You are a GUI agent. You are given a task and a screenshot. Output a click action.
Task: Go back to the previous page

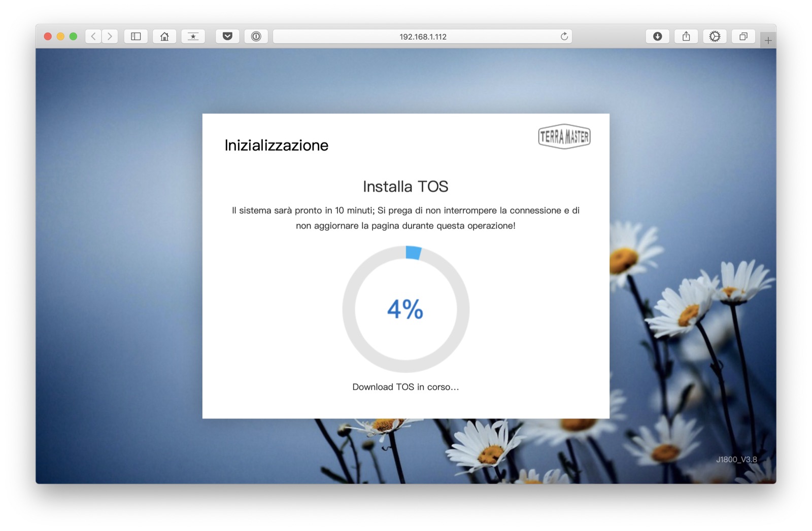93,37
